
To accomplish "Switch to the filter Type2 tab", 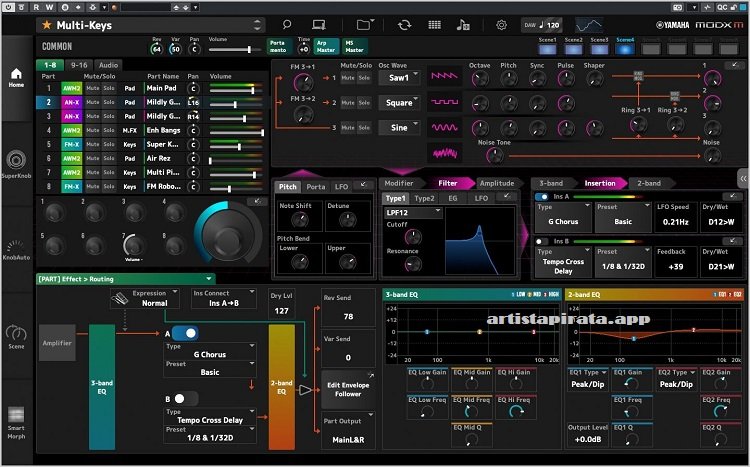I will coord(424,198).
